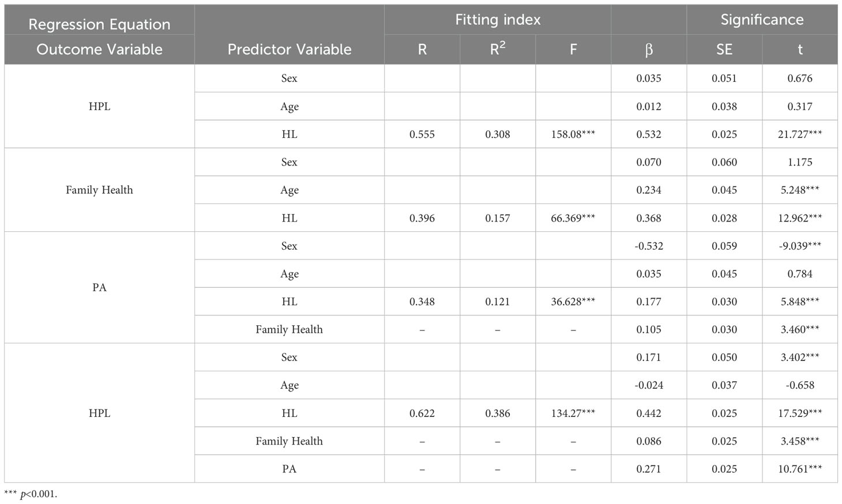Click the t value 21.727***
Viewport: 842px width, 504px height.
800,134
